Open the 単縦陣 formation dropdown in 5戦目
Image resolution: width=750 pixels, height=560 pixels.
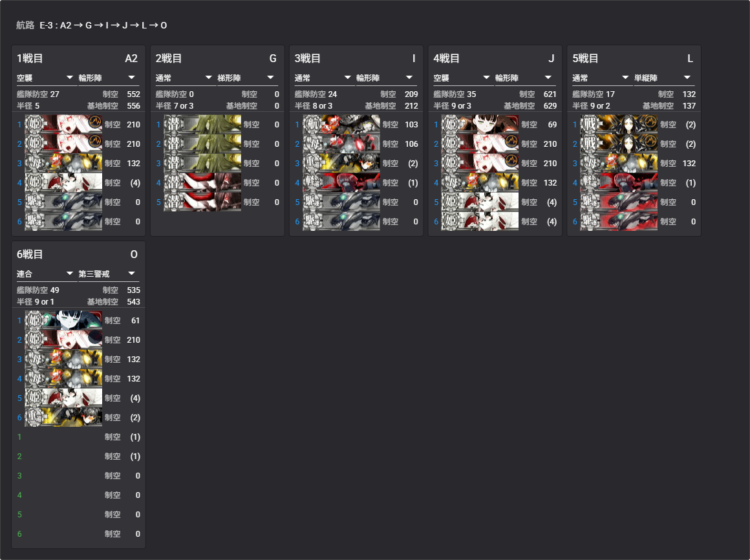pyautogui.click(x=664, y=78)
